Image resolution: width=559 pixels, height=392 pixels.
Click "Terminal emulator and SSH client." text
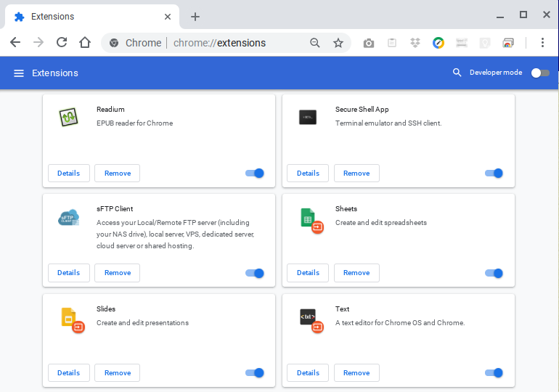click(x=388, y=123)
